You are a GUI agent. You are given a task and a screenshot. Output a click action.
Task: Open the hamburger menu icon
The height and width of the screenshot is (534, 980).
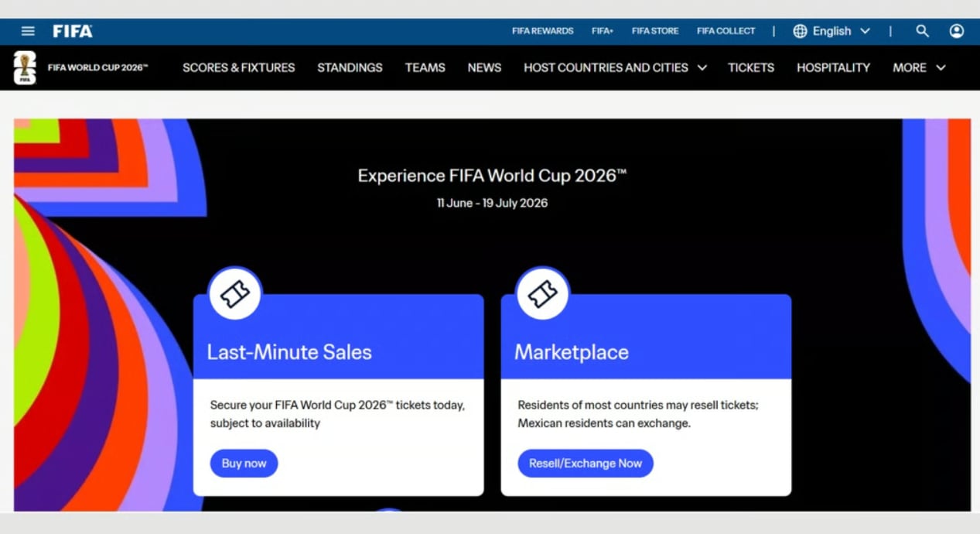[x=28, y=31]
